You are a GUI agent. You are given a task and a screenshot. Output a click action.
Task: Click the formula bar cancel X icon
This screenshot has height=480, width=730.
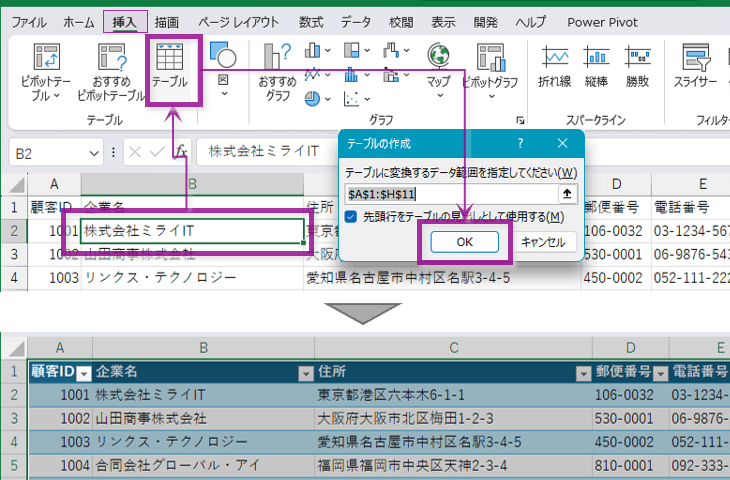tap(135, 152)
